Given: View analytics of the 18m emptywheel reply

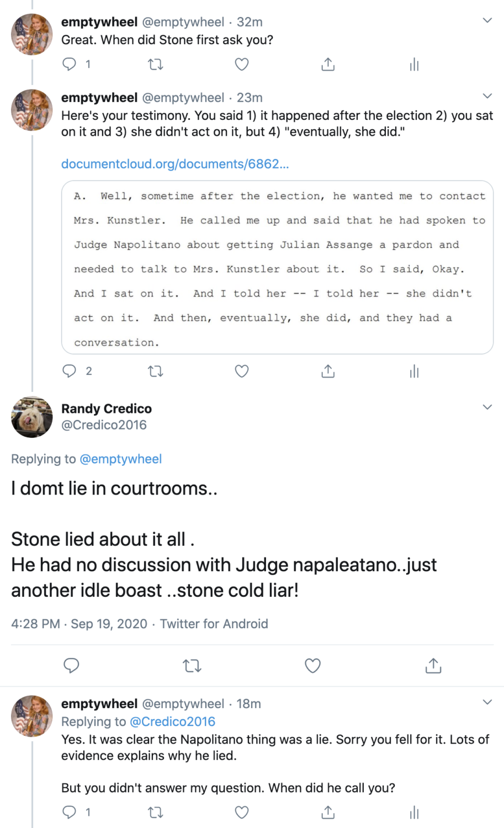Looking at the screenshot, I should (x=414, y=812).
